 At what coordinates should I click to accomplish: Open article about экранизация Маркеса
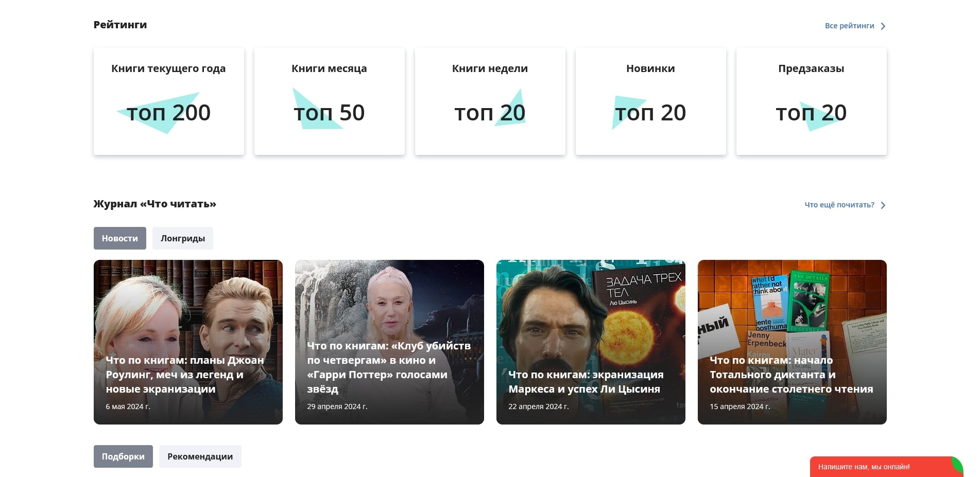tap(591, 342)
